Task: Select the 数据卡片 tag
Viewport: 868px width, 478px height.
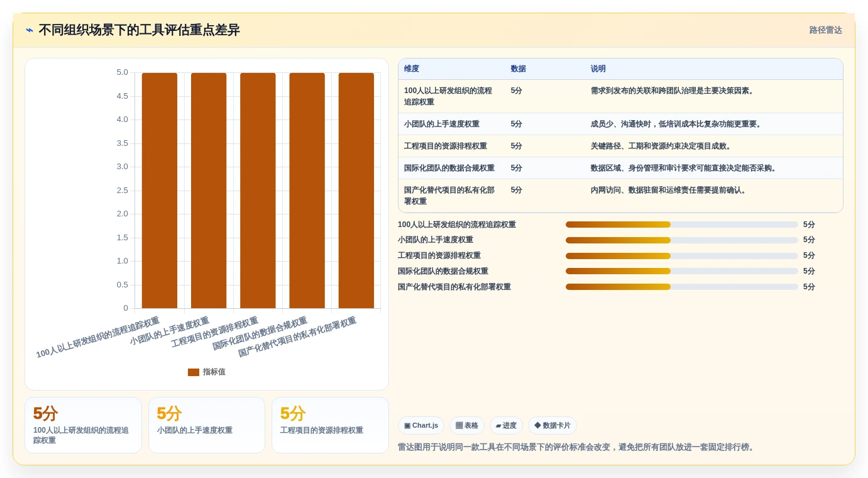Action: click(552, 426)
